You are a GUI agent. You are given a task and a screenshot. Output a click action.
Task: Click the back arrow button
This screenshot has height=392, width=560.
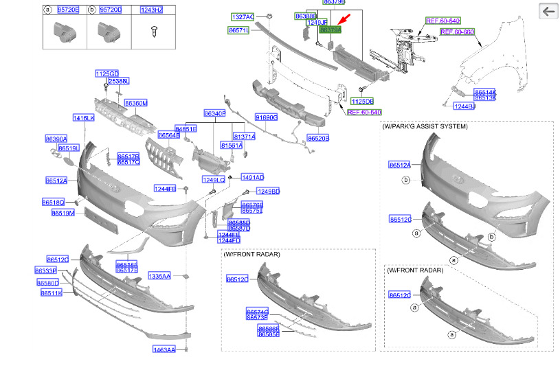click(548, 12)
